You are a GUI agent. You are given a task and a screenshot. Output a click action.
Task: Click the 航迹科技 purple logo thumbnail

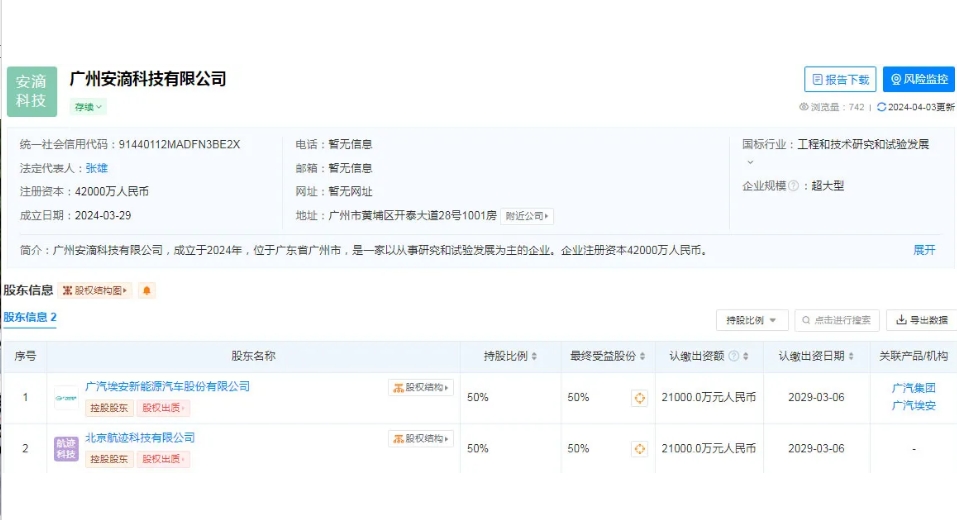tap(66, 449)
